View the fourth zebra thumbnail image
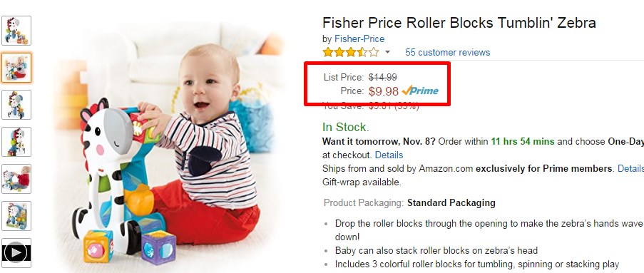 pyautogui.click(x=16, y=142)
